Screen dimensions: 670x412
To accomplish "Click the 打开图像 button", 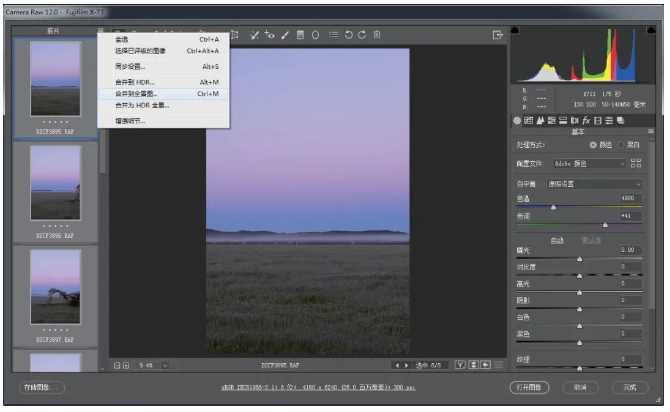I will (x=529, y=387).
